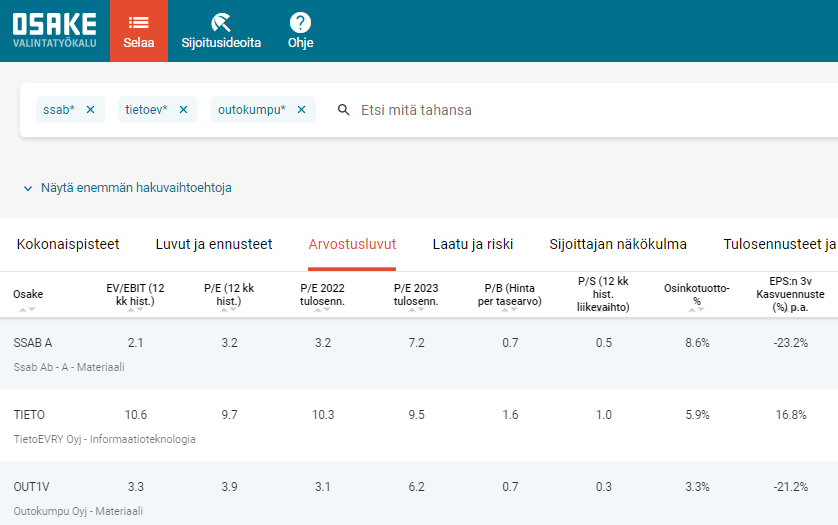Click 'TietoEVRY Oyj - Informaatioteknologia' subtitle
838x525 pixels.
click(x=105, y=439)
